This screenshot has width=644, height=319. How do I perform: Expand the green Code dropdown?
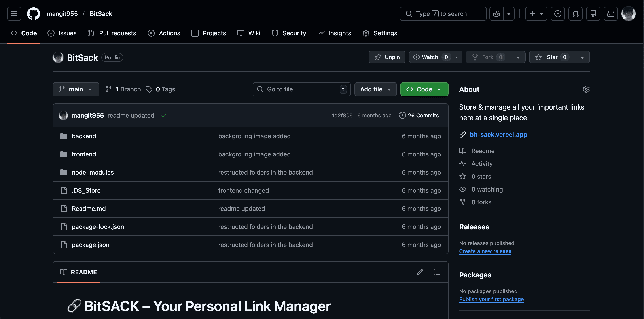[424, 89]
